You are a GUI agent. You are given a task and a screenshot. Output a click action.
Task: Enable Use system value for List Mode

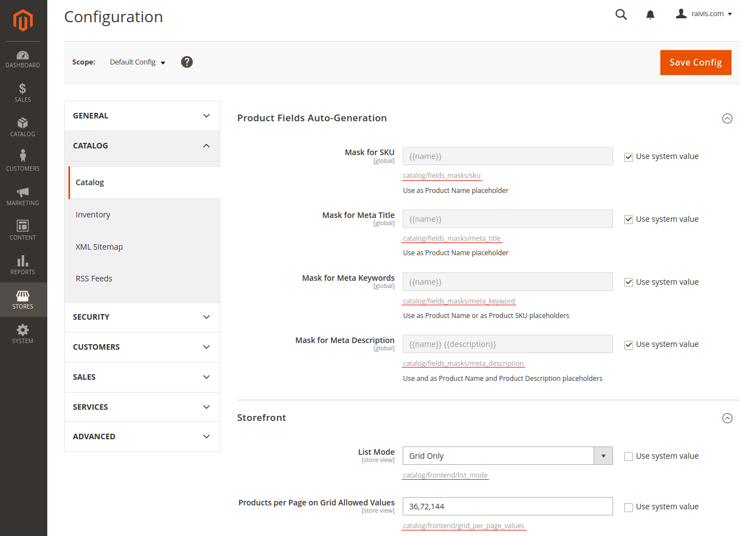click(629, 456)
